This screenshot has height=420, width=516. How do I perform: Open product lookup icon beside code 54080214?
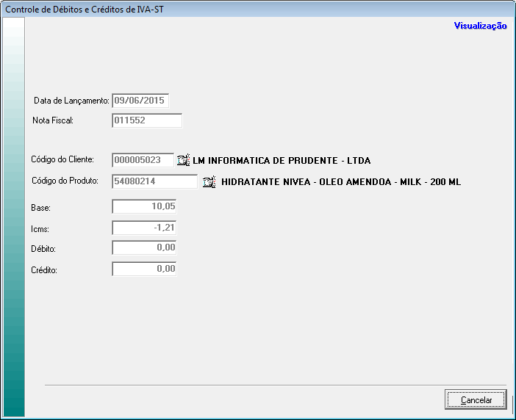click(209, 182)
